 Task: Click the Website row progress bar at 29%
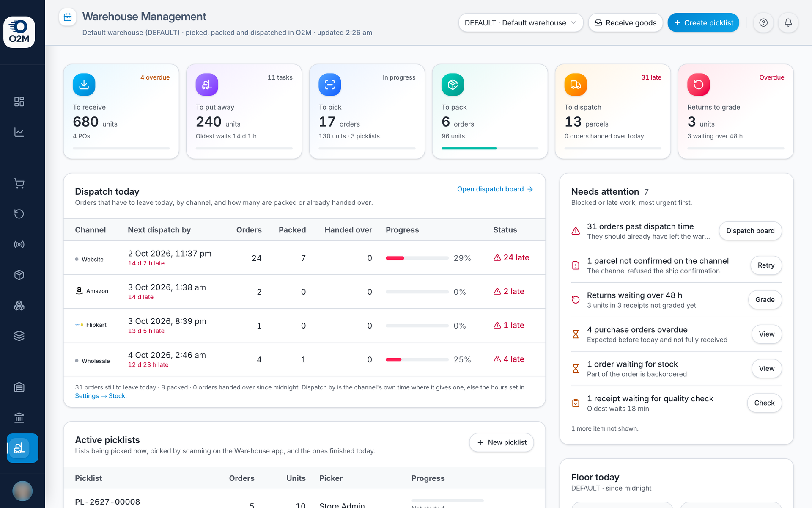(417, 258)
